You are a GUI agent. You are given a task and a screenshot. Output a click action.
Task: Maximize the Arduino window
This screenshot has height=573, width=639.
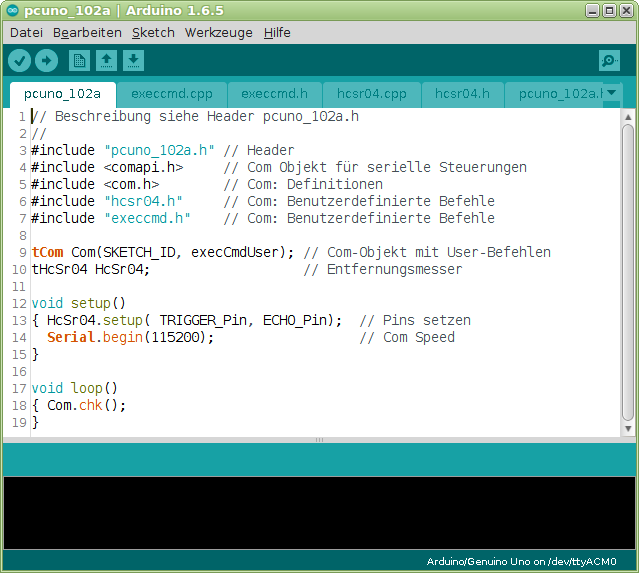click(x=609, y=10)
